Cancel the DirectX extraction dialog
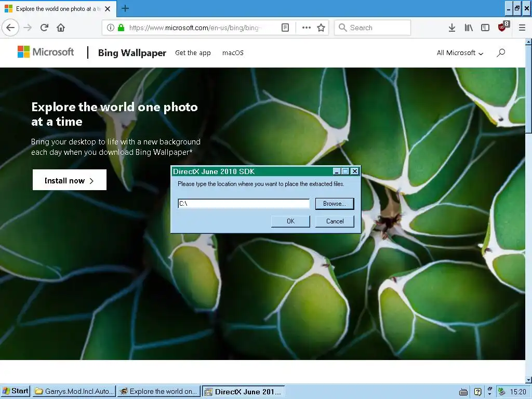 point(335,221)
